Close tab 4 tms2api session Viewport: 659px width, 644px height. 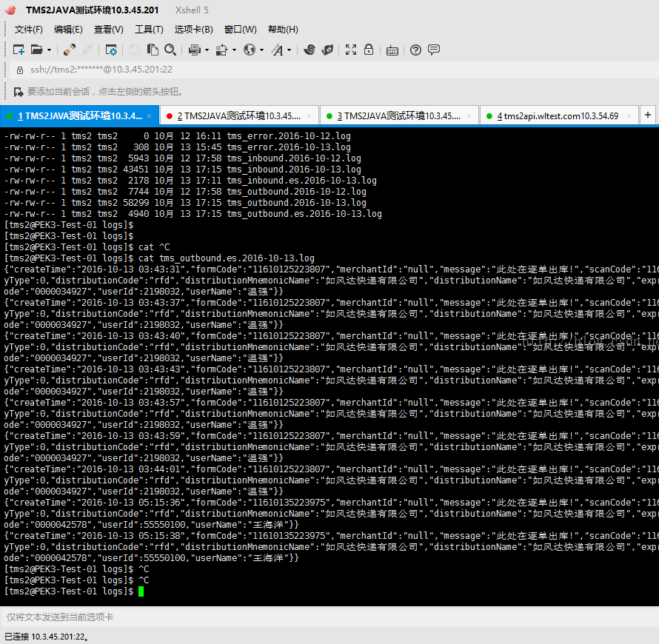(629, 116)
